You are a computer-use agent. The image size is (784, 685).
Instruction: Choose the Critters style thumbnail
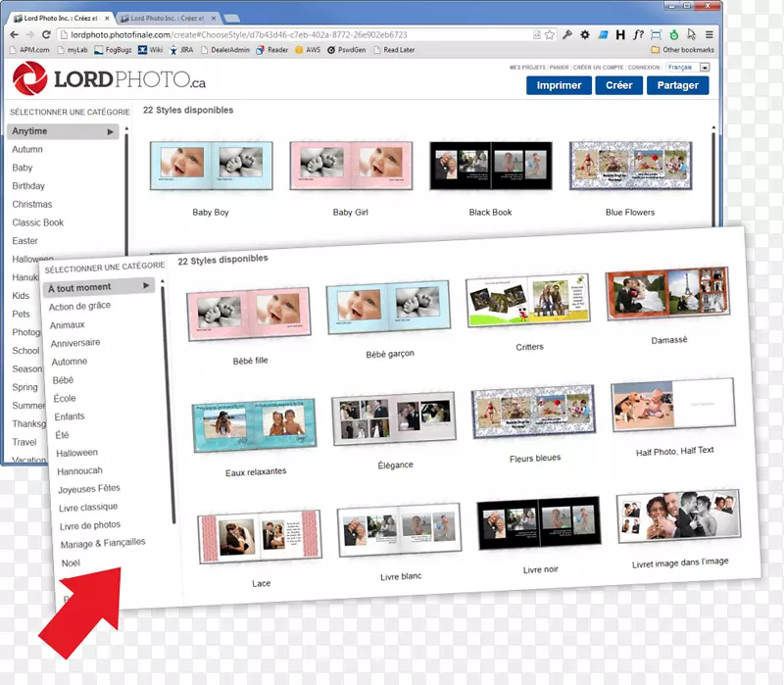pyautogui.click(x=528, y=300)
